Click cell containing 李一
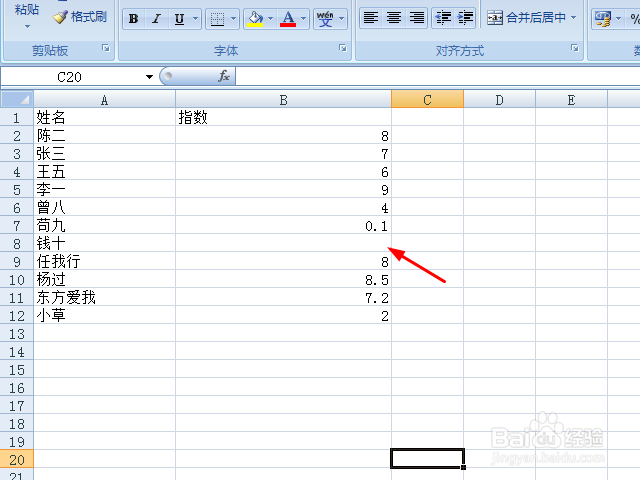 pyautogui.click(x=104, y=189)
